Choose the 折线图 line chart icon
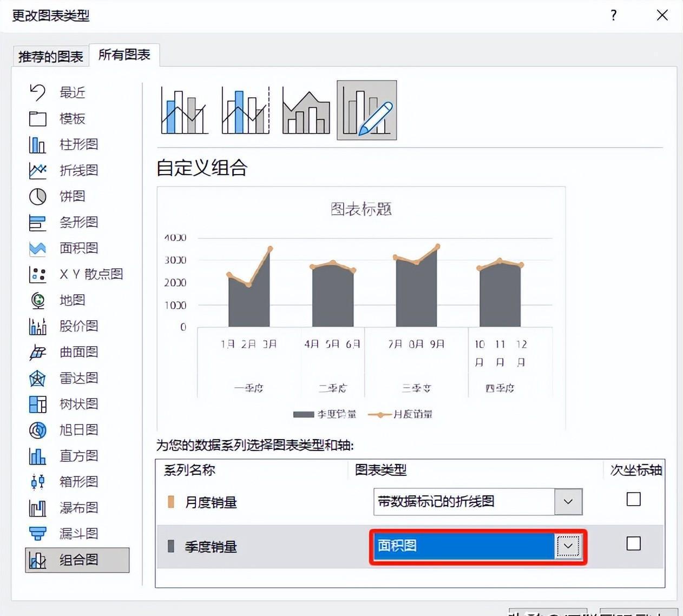Screen dimensions: 683x616 pos(37,170)
